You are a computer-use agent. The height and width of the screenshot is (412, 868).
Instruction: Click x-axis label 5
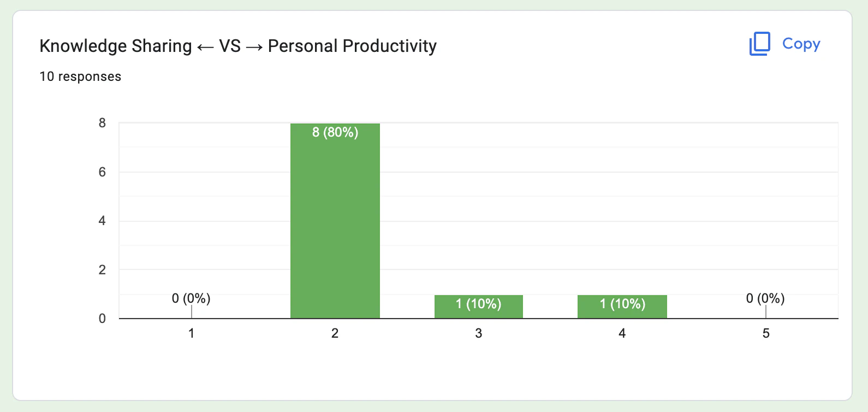click(x=766, y=333)
